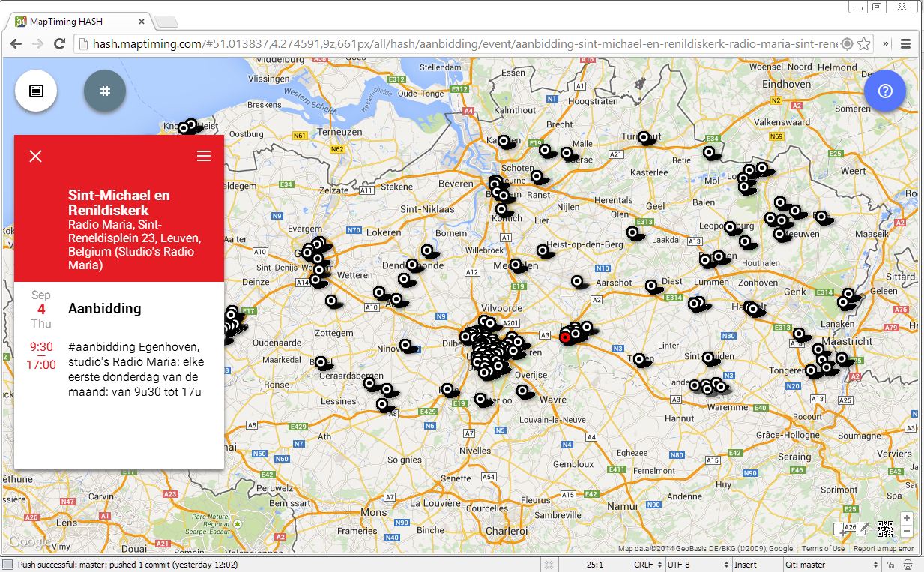The width and height of the screenshot is (924, 572).
Task: Click the Hector inspector icon in status bar
Action: point(908,565)
